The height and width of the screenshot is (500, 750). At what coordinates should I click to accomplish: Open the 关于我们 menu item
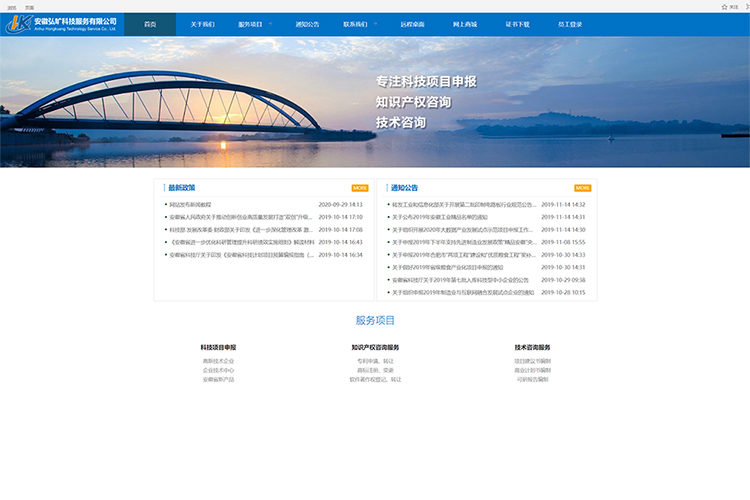click(202, 24)
